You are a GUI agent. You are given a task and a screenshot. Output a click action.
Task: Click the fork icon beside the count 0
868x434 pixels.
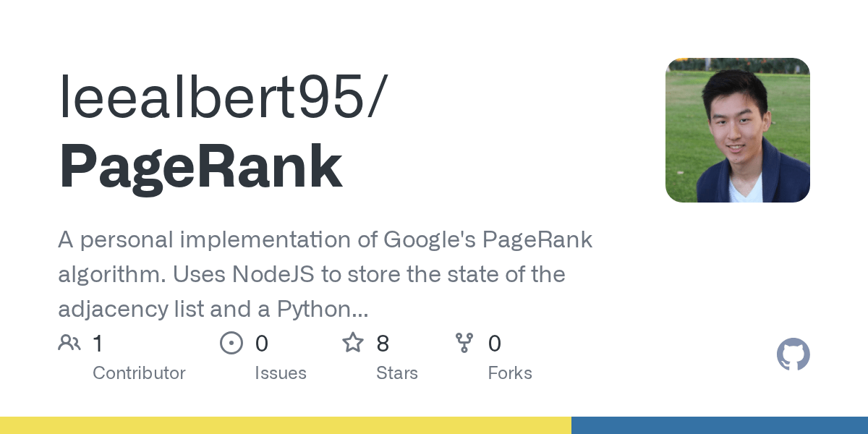click(465, 342)
